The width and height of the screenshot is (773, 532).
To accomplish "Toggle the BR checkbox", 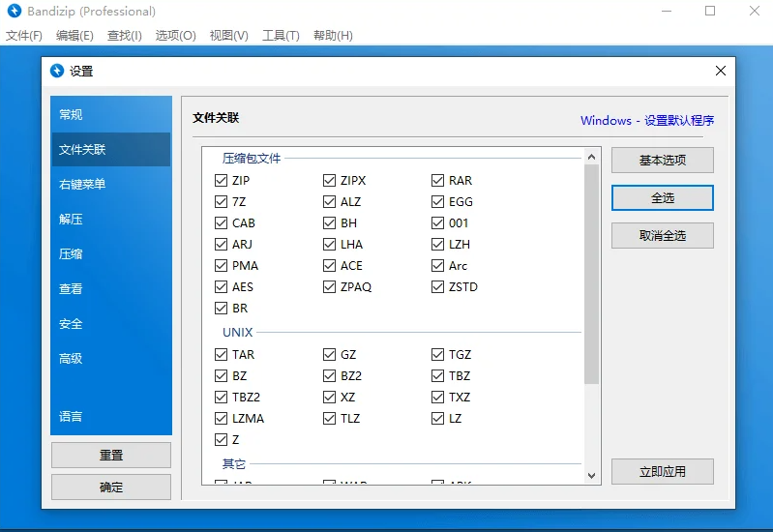I will pyautogui.click(x=221, y=308).
